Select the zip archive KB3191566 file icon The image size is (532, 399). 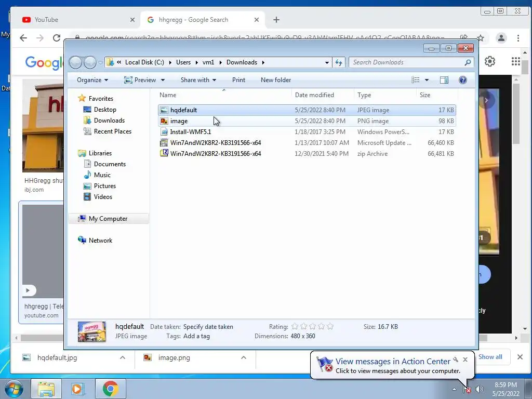(x=164, y=153)
